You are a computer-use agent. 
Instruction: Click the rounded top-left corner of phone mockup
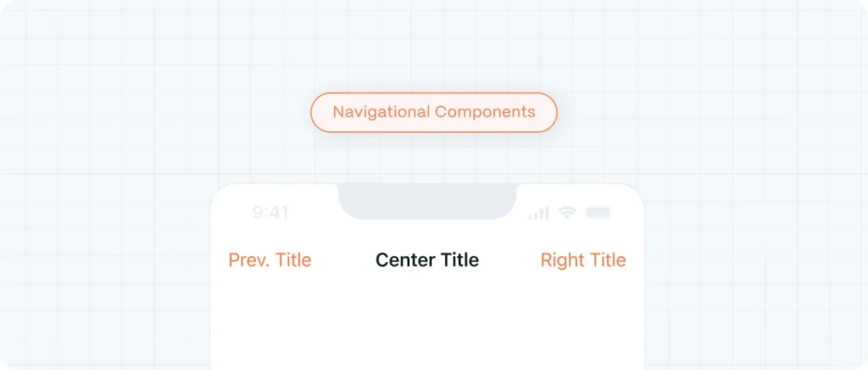coord(220,192)
